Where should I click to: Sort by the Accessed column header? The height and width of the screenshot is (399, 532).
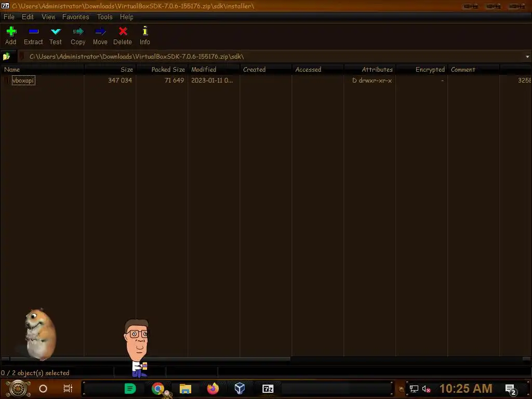(x=317, y=70)
